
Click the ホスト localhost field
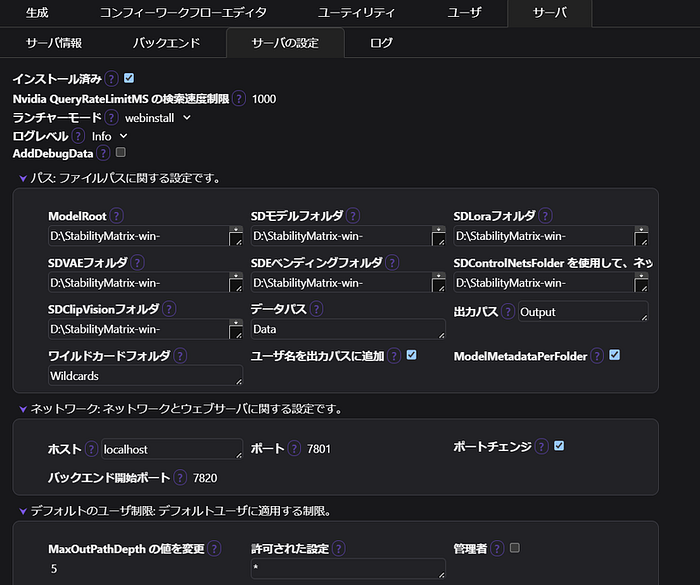pyautogui.click(x=172, y=449)
